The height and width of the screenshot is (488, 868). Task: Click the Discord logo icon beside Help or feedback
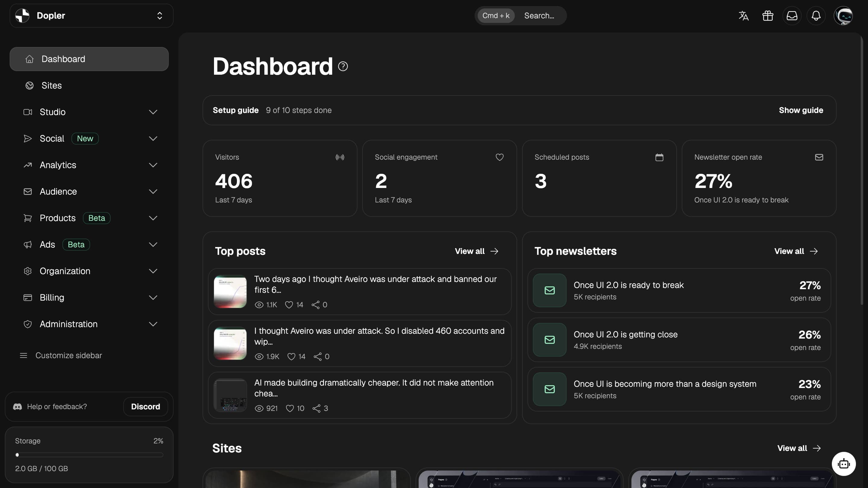coord(17,407)
